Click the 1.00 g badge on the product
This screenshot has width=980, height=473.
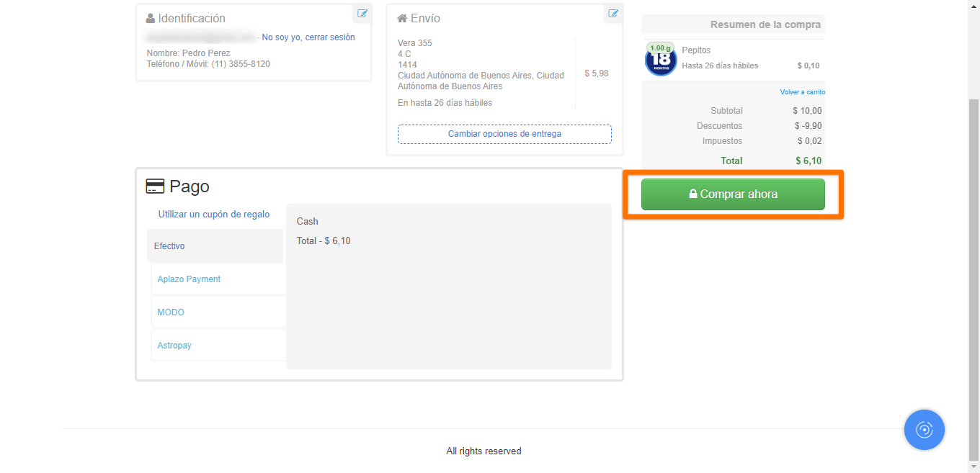click(660, 48)
